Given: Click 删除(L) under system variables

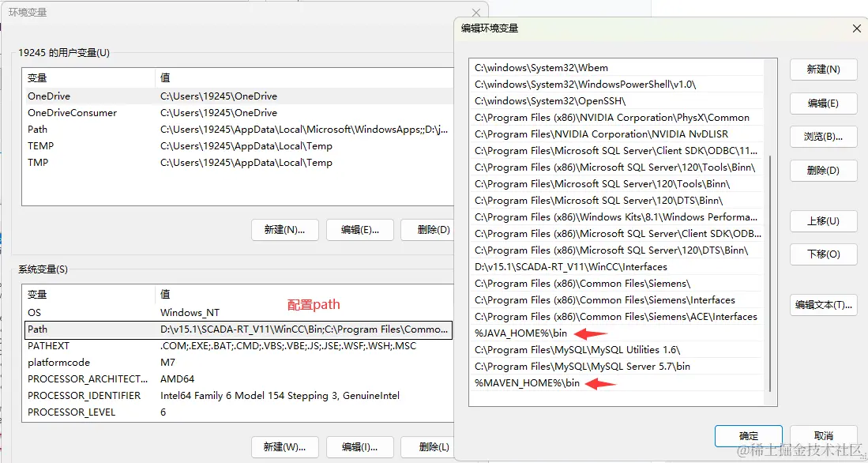Looking at the screenshot, I should click(x=427, y=447).
